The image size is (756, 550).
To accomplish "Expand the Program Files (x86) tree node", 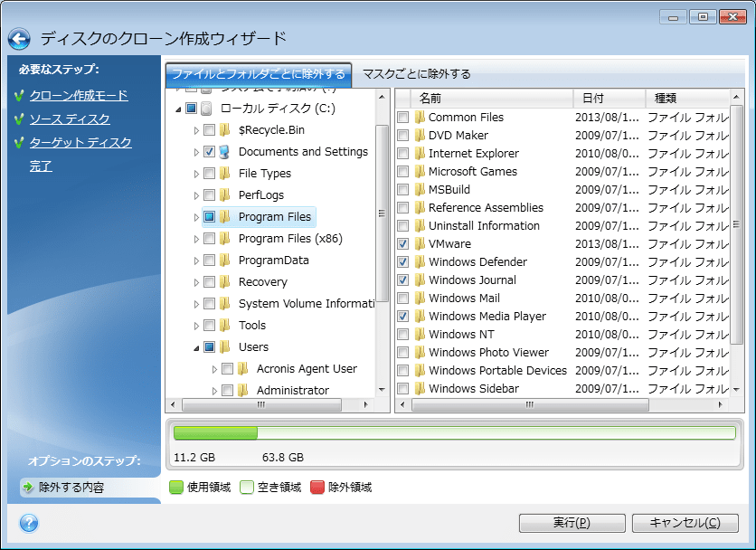I will coord(196,239).
